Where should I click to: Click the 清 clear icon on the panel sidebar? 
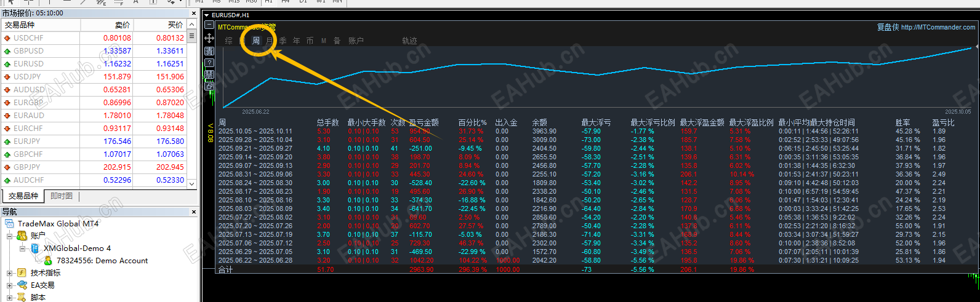209,51
